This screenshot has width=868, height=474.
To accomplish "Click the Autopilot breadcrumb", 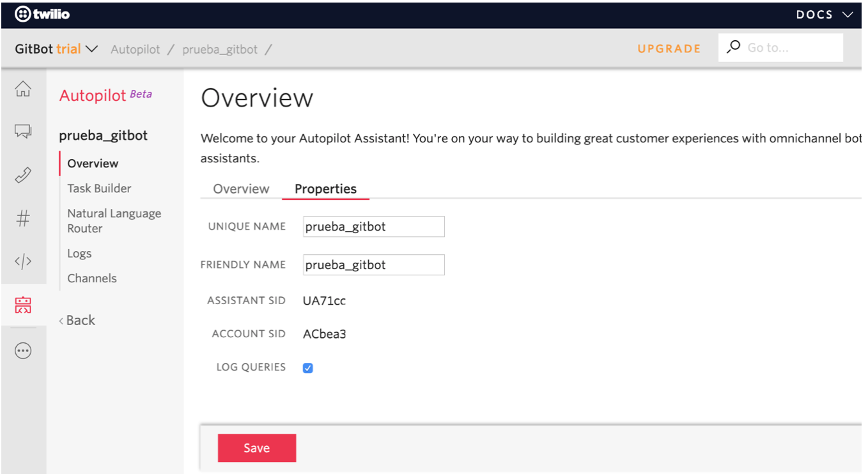I will (136, 49).
